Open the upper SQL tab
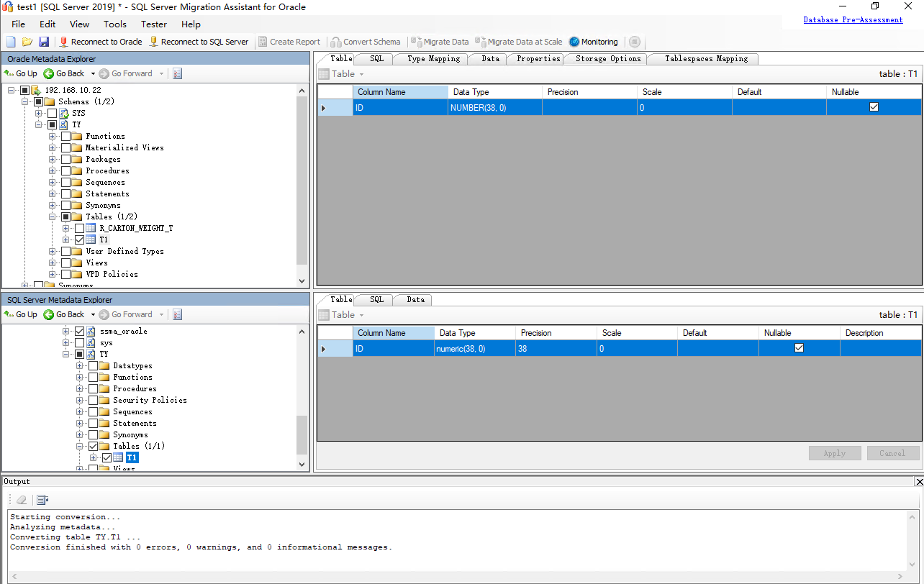Image resolution: width=924 pixels, height=584 pixels. [377, 58]
